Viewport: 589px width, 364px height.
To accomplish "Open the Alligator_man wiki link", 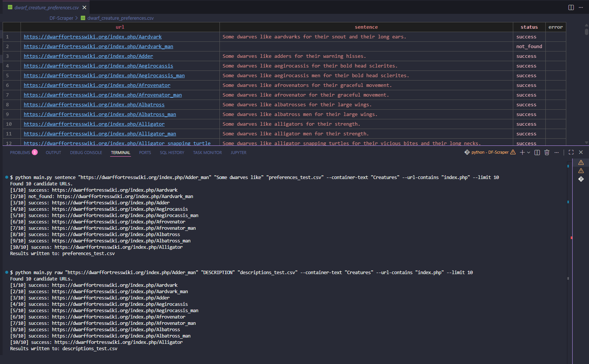I will [x=100, y=134].
